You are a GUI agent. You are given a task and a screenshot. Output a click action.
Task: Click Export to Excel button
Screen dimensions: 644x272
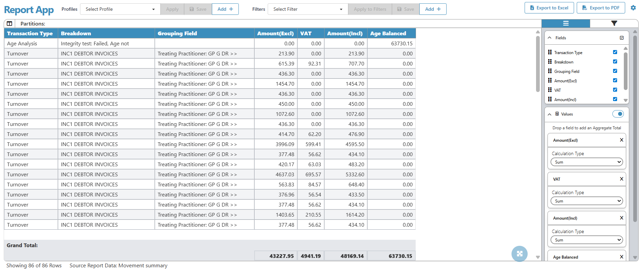(x=549, y=8)
